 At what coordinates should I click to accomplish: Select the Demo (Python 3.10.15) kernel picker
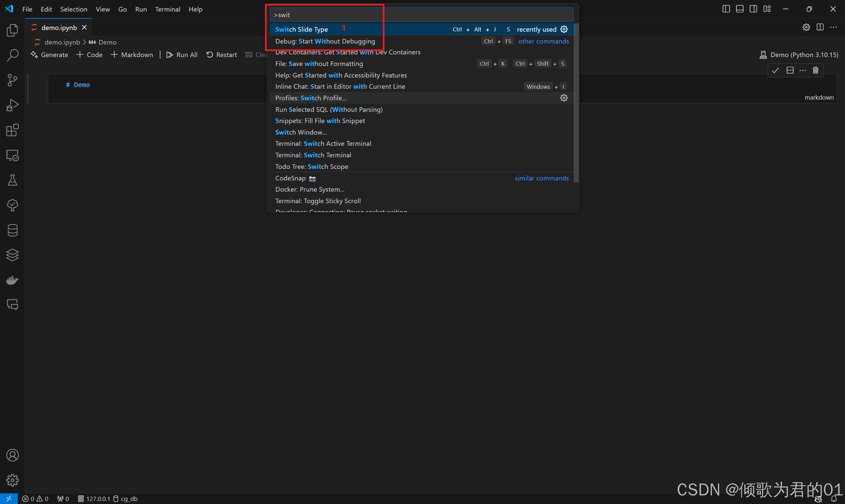799,55
